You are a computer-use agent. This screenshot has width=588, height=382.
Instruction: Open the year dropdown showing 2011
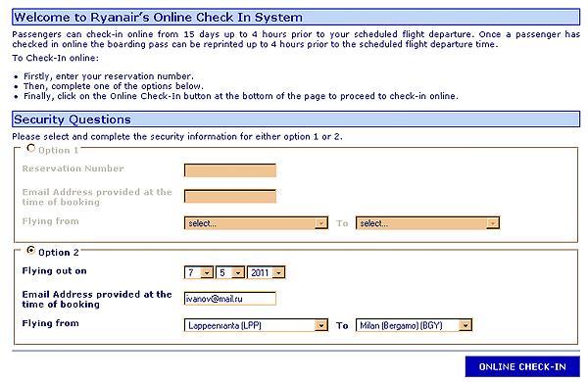coord(267,272)
